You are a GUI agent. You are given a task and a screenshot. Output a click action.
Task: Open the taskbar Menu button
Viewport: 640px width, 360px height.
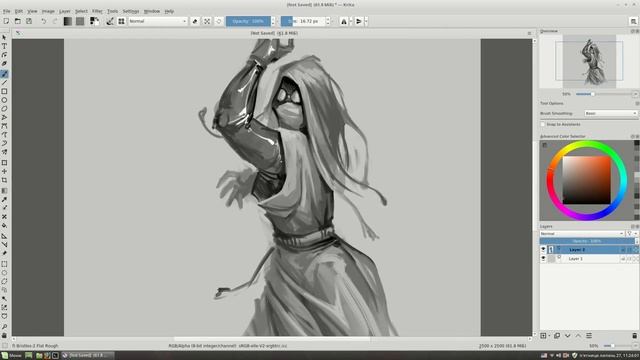point(11,356)
